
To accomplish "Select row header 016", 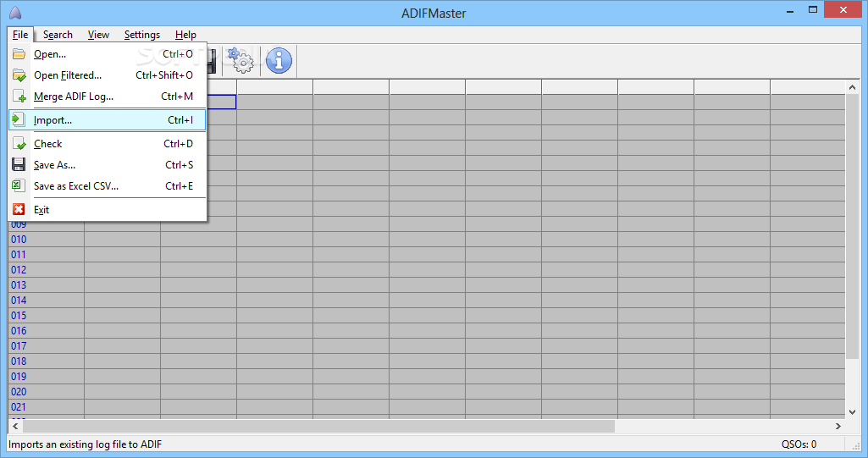I will click(46, 331).
